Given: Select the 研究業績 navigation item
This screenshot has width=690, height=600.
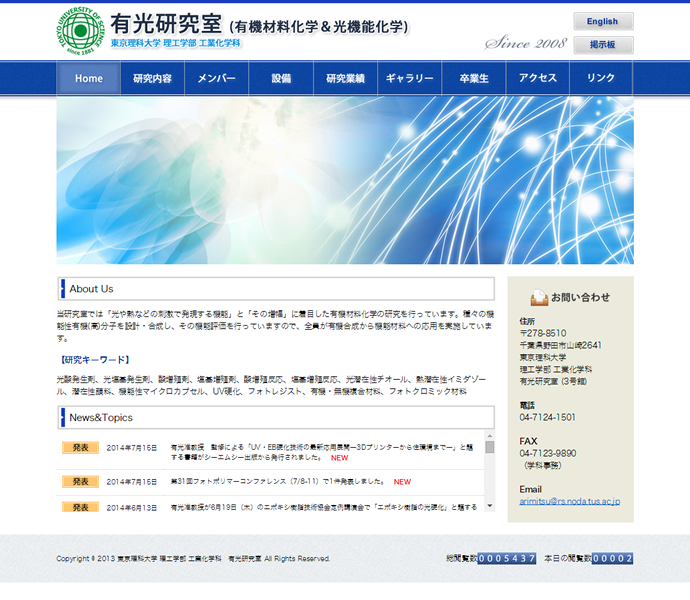Looking at the screenshot, I should pyautogui.click(x=345, y=78).
